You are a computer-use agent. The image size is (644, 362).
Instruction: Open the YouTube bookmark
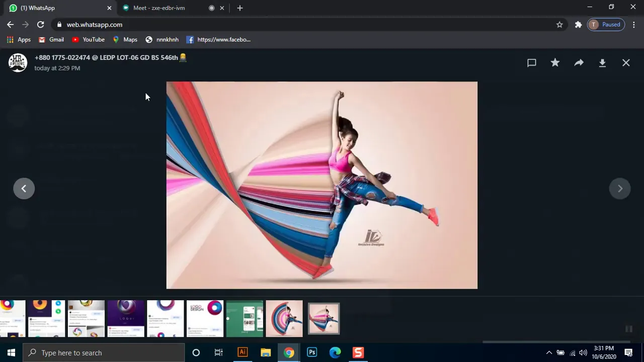pyautogui.click(x=88, y=40)
